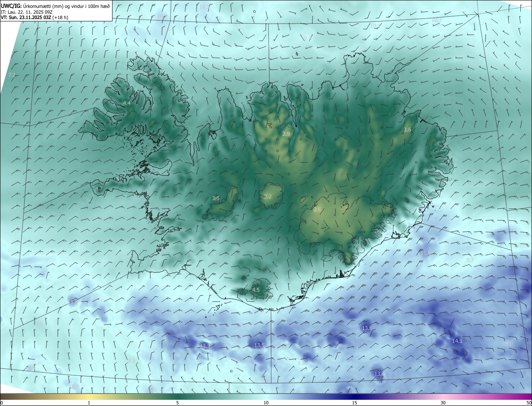Screen dimensions: 532x406
Task: Click the 3.6 value in eastern Iceland
Action: [x=407, y=130]
